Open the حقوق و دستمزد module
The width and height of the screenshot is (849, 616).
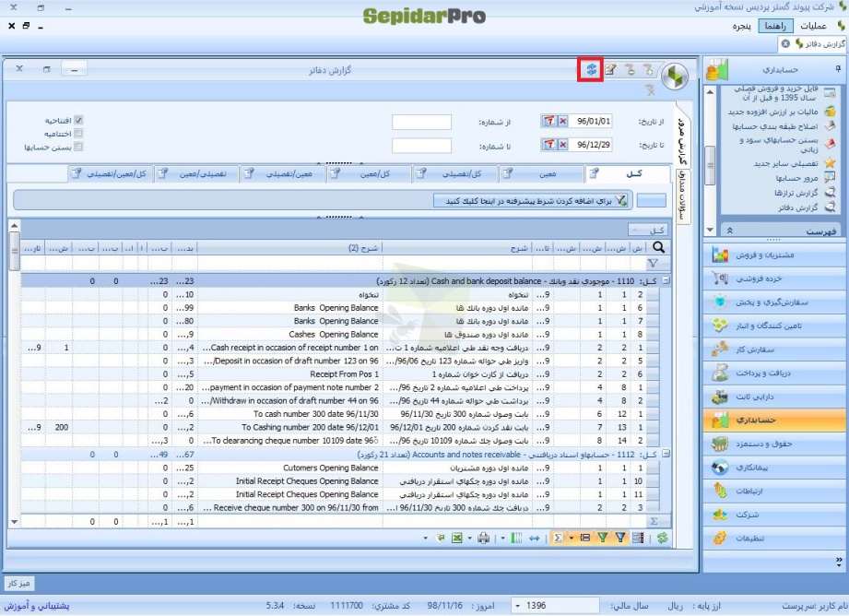[x=775, y=444]
